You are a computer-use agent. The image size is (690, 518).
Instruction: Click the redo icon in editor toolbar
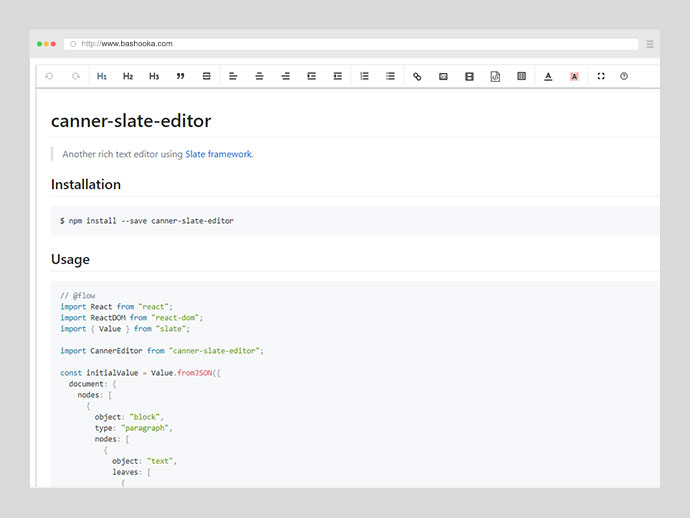76,76
